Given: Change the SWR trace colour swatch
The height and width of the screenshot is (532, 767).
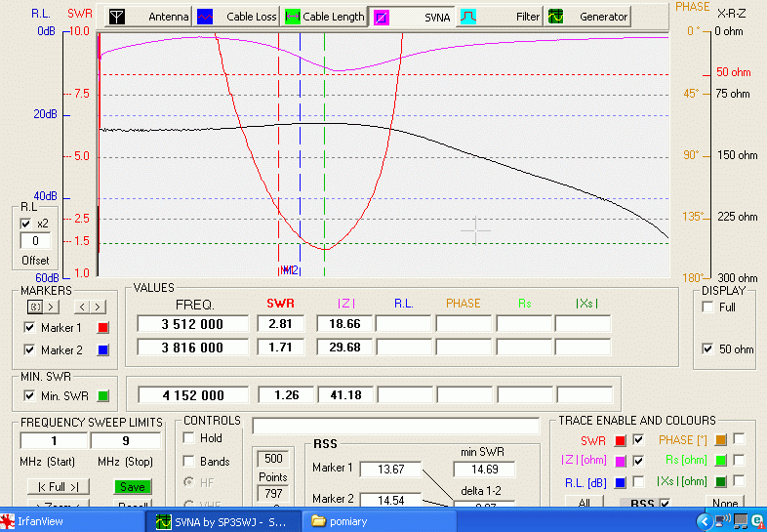Looking at the screenshot, I should (x=621, y=440).
